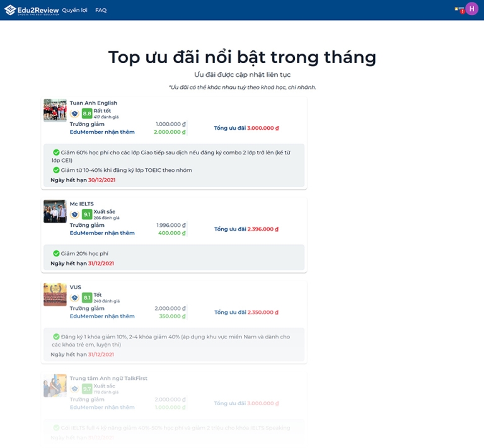The image size is (484, 448).
Task: Open VUS school thumbnail
Action: 55,295
